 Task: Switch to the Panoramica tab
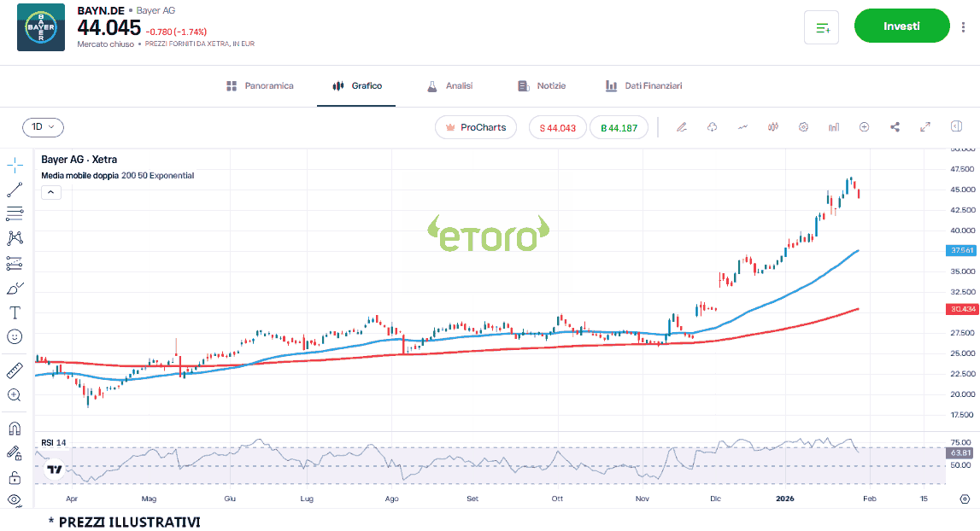261,86
